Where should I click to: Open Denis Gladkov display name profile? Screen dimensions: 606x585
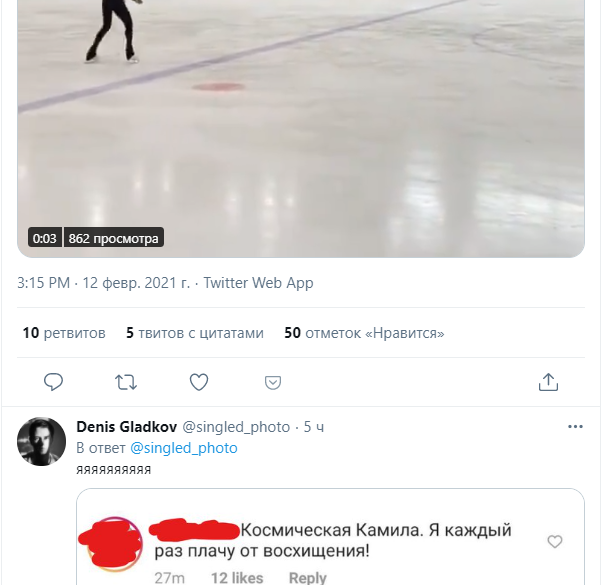(126, 427)
